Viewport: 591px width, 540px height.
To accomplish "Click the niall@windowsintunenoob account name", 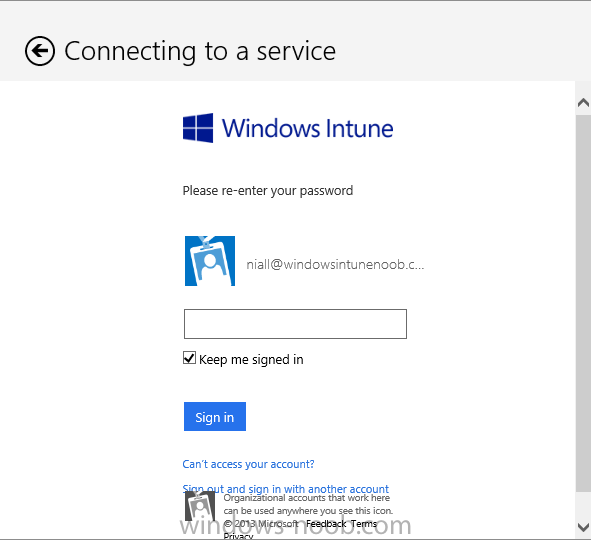I will tap(335, 265).
